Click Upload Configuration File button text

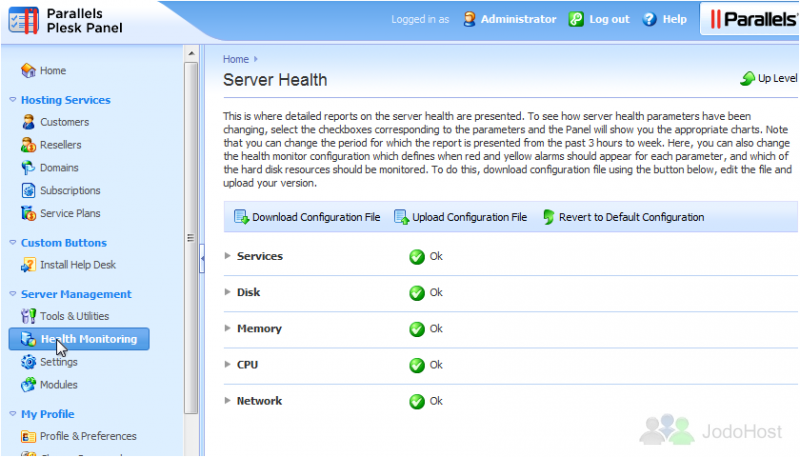click(x=469, y=217)
